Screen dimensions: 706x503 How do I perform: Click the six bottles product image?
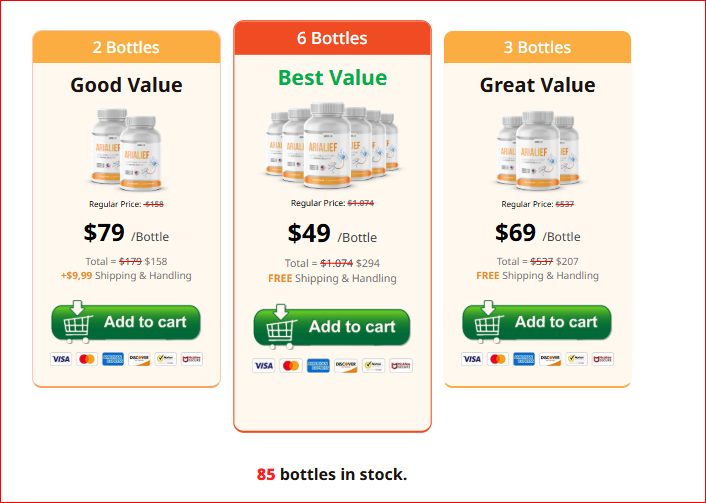(332, 145)
